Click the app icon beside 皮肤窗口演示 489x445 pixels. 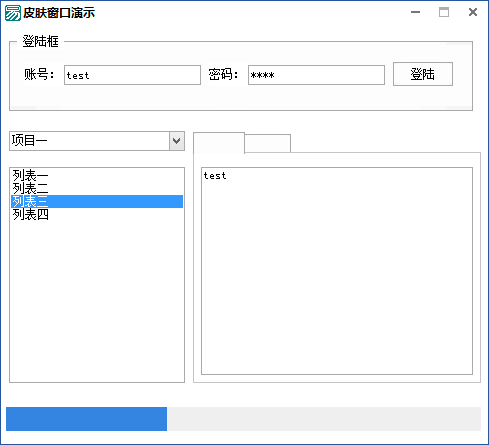pyautogui.click(x=13, y=13)
